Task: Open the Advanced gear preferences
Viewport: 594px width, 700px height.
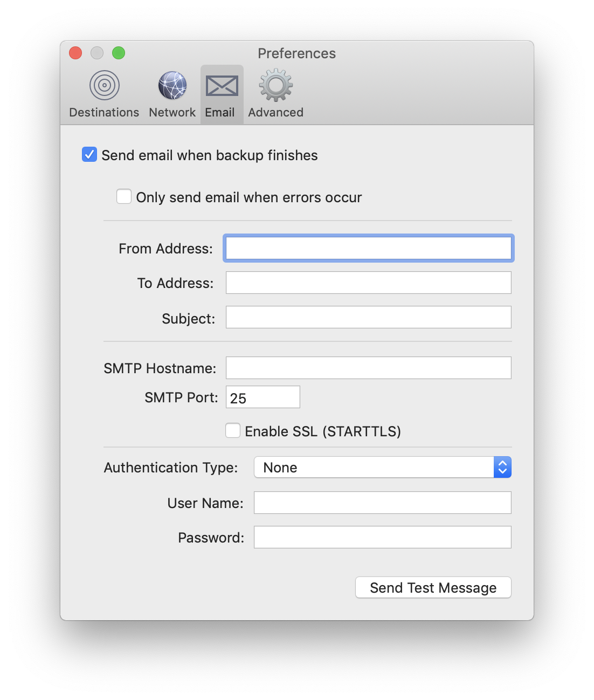Action: 275,94
